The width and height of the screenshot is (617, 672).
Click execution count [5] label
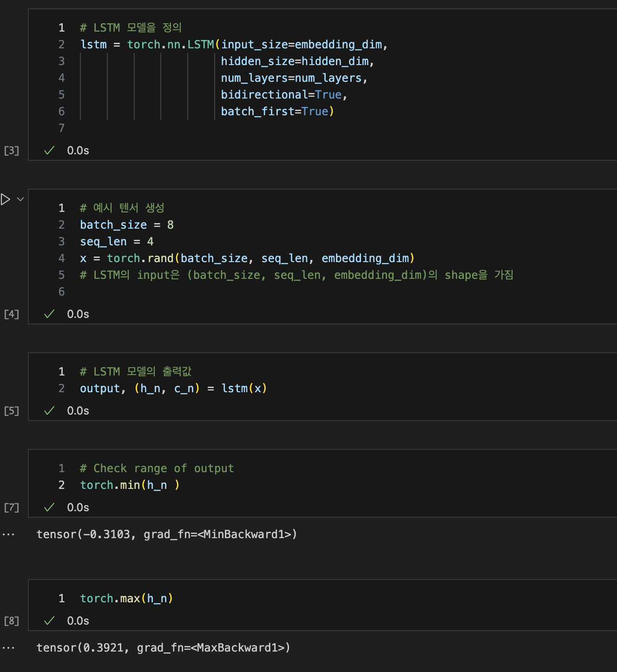click(12, 411)
